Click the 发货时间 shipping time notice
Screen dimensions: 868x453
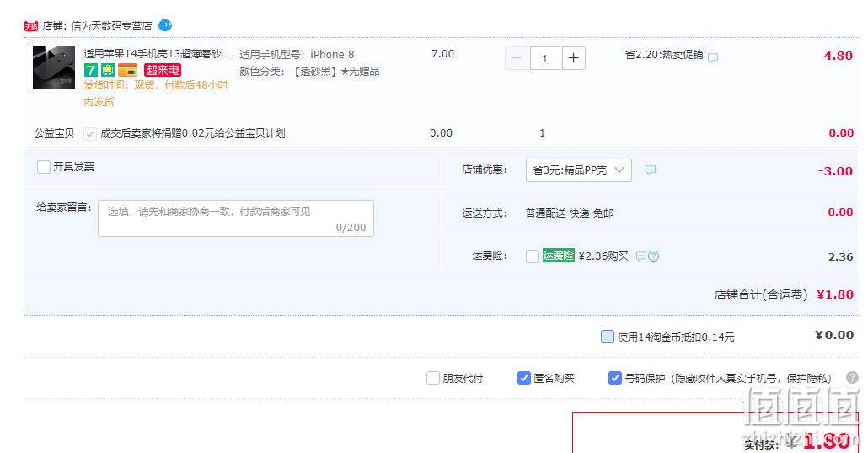(x=156, y=93)
